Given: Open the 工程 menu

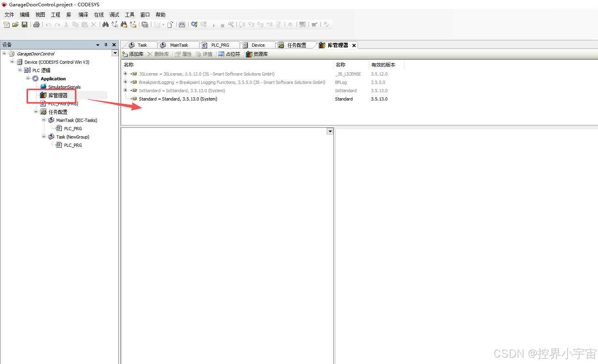Looking at the screenshot, I should (x=56, y=15).
